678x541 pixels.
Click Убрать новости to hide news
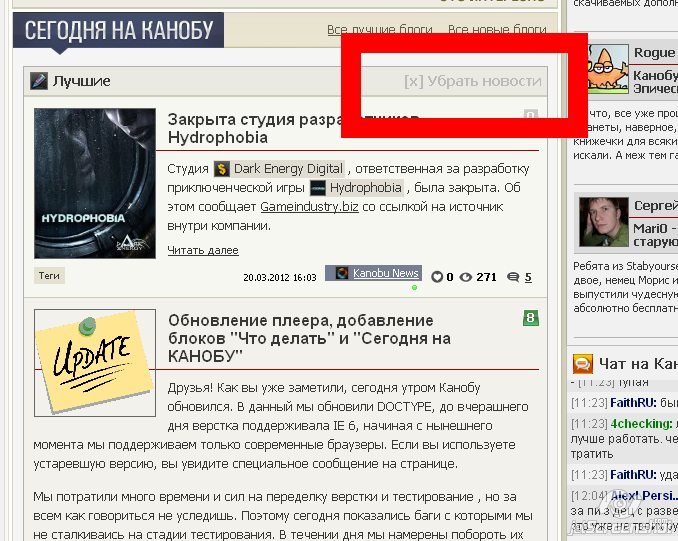pos(473,81)
